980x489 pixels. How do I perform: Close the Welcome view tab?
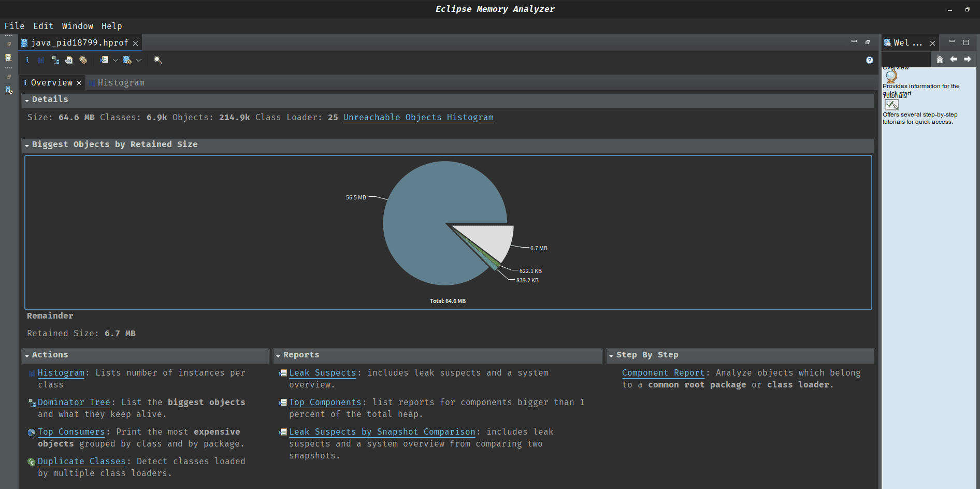tap(933, 44)
